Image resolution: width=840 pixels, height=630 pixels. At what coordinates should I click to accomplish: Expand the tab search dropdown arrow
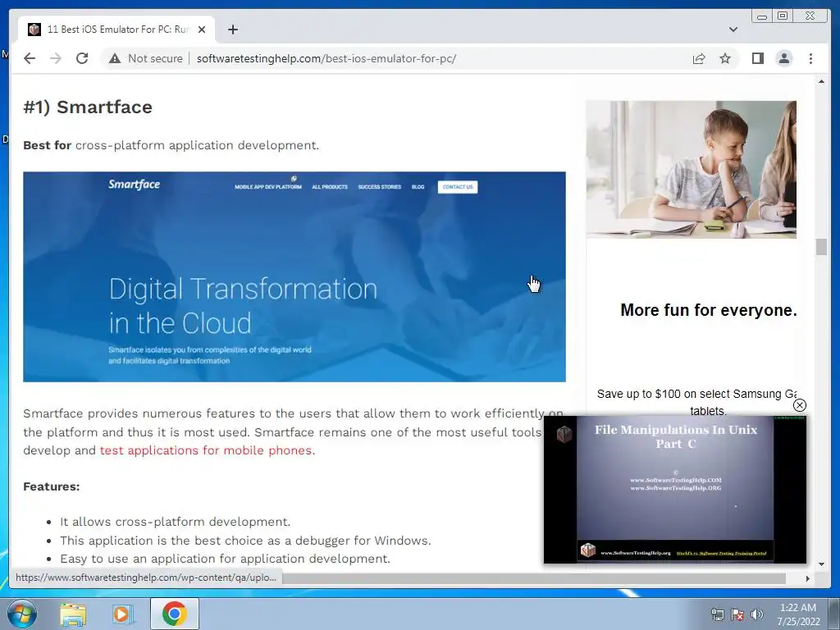click(x=733, y=30)
